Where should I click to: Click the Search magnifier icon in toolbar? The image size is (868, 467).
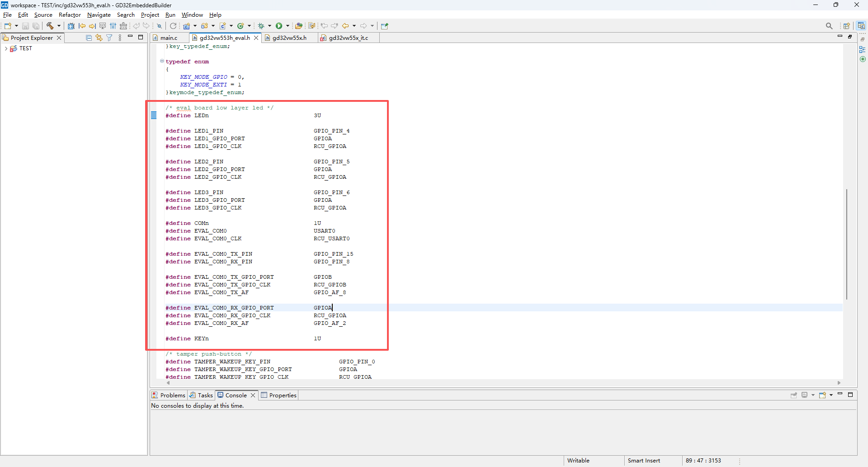829,26
